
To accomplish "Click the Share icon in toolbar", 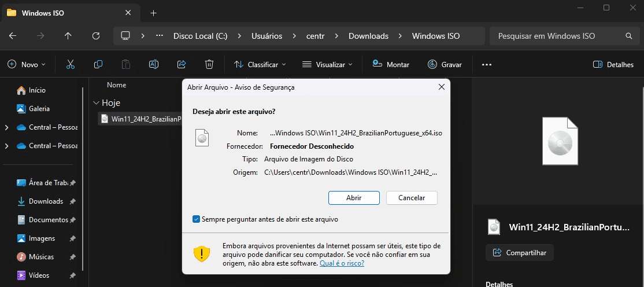I will (x=181, y=65).
